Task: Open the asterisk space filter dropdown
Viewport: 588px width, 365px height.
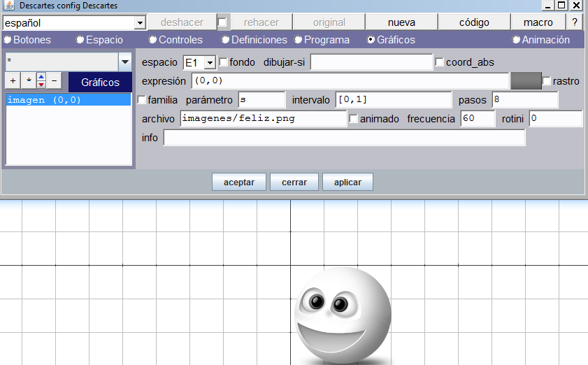Action: 124,62
